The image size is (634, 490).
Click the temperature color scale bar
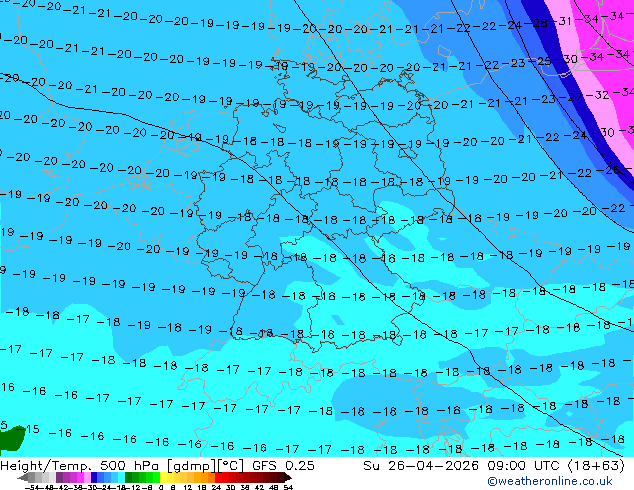(155, 477)
